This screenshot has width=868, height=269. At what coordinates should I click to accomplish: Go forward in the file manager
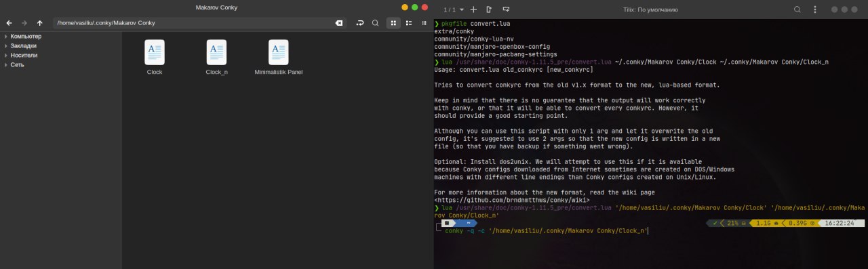24,22
